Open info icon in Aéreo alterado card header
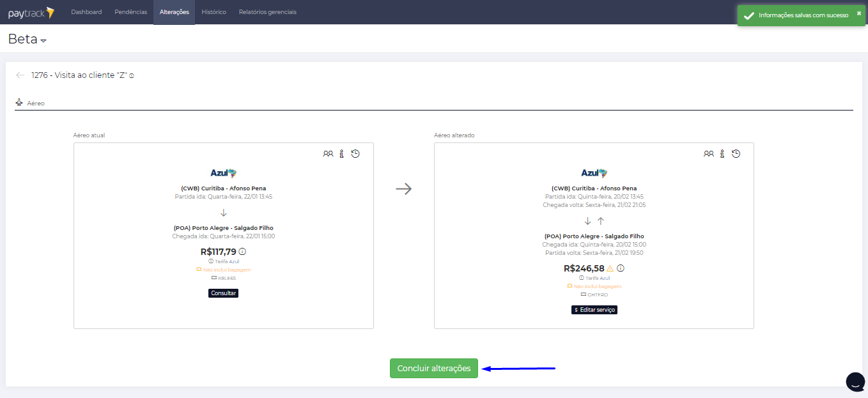The width and height of the screenshot is (868, 398). (x=722, y=154)
